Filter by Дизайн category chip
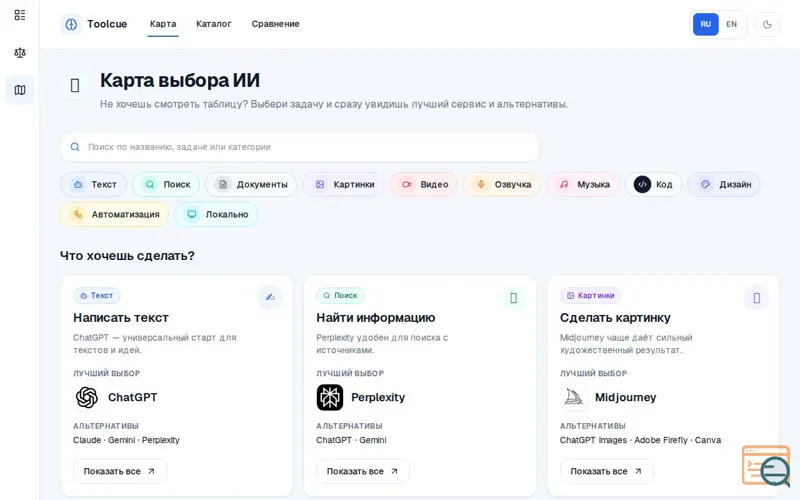 724,185
